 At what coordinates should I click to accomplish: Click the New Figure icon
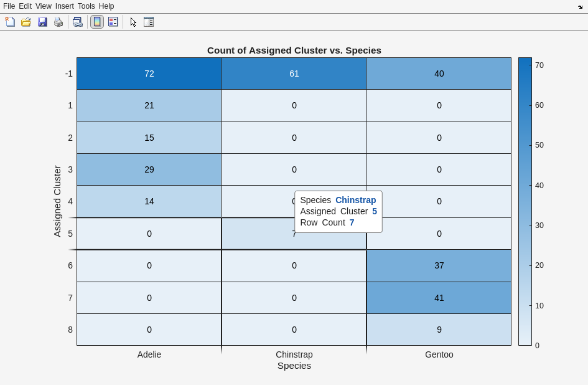point(10,22)
